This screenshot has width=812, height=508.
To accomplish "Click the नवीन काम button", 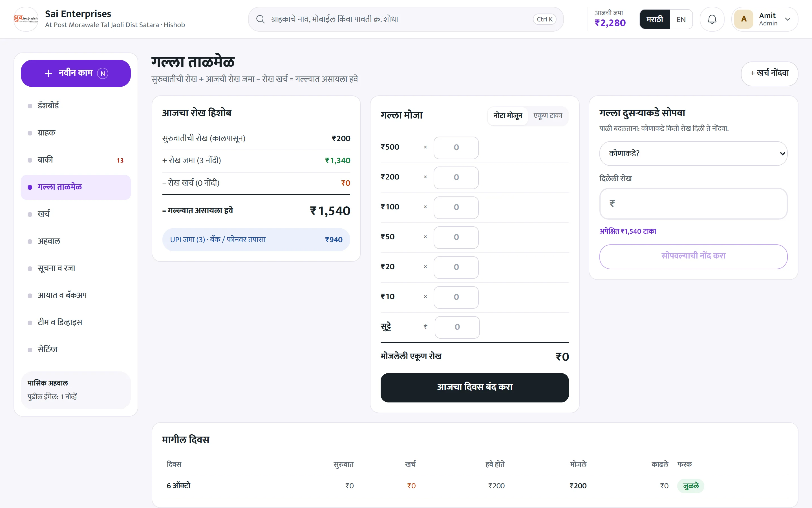I will point(76,73).
